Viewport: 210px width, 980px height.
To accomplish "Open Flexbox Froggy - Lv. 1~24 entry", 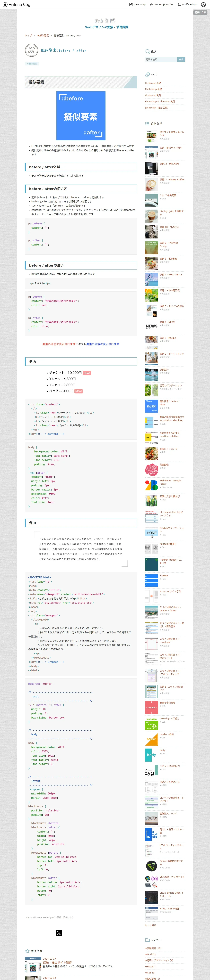I will coord(170,561).
